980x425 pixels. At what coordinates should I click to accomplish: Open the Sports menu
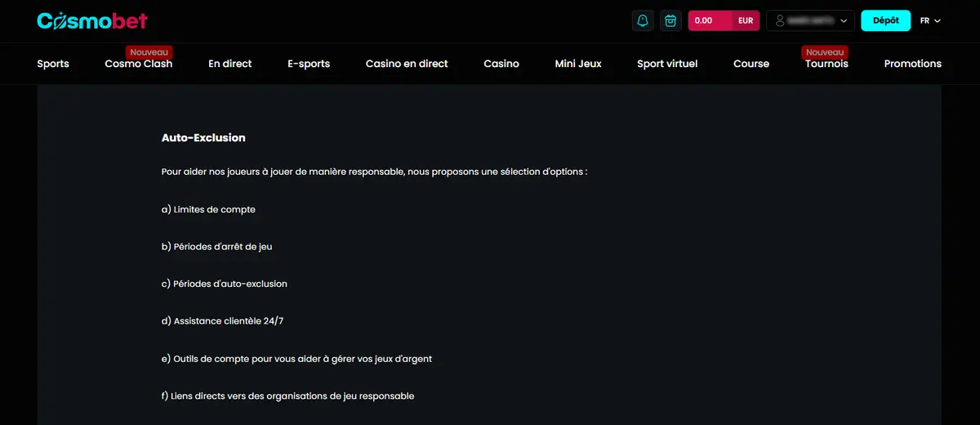53,64
